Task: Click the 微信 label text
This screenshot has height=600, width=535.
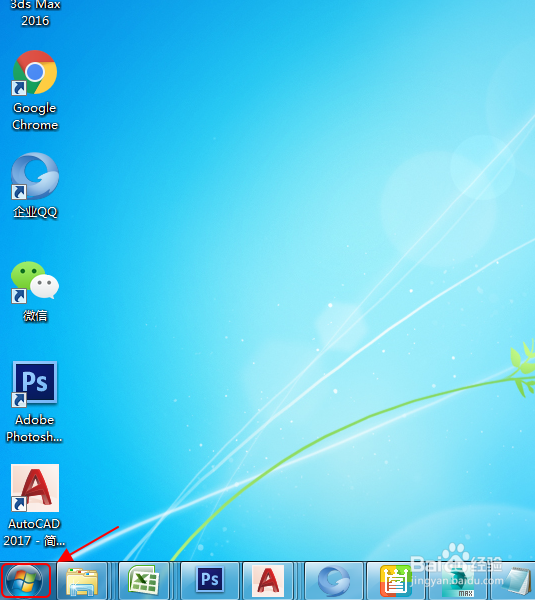Action: click(35, 316)
